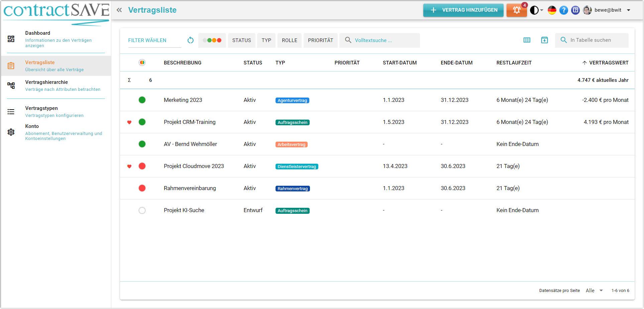Click the user avatar picture
This screenshot has width=644, height=309.
pos(587,10)
